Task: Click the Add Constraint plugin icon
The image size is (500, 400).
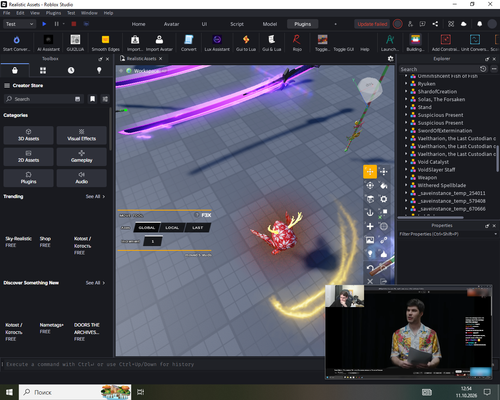Action: pos(446,43)
